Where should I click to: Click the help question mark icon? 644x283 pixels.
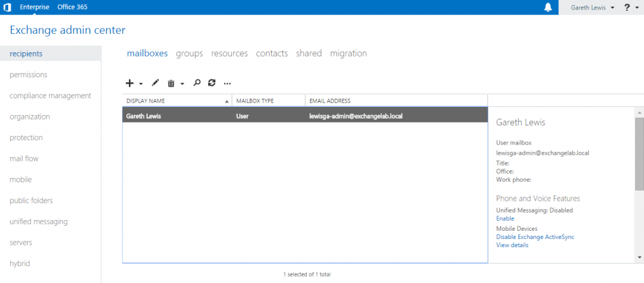pos(627,8)
